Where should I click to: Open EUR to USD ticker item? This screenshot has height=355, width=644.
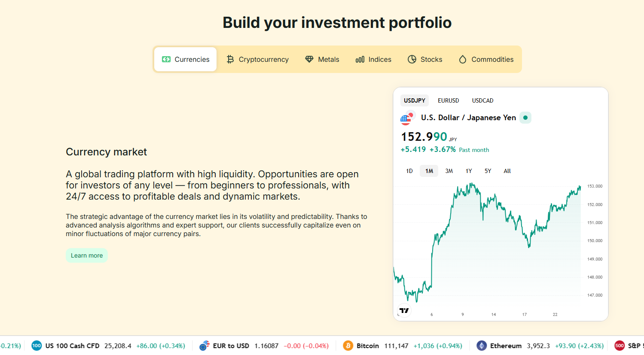[x=231, y=346]
